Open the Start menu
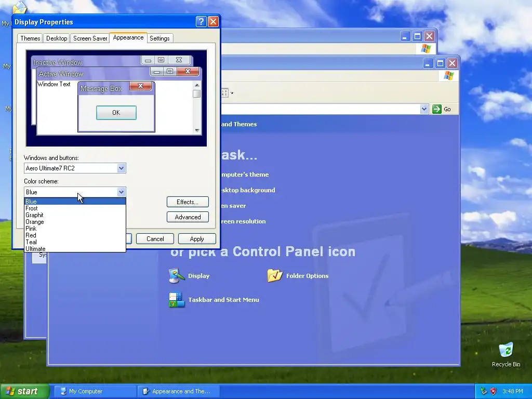The height and width of the screenshot is (399, 532). coord(24,391)
